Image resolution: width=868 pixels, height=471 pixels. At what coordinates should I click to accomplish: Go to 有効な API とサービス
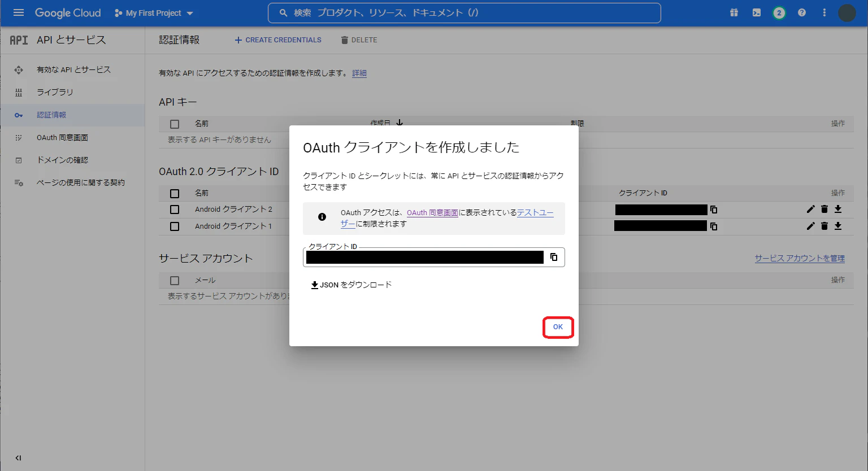pyautogui.click(x=73, y=69)
